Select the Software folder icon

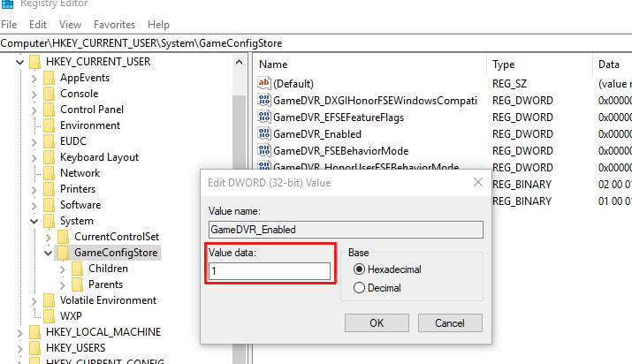point(49,205)
